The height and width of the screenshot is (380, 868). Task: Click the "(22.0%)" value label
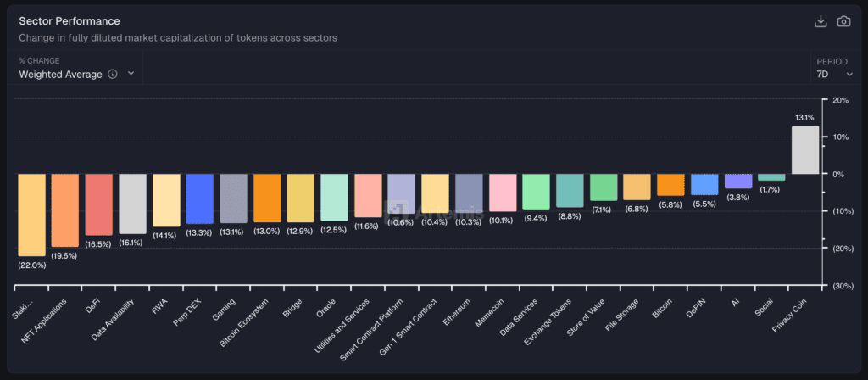31,265
